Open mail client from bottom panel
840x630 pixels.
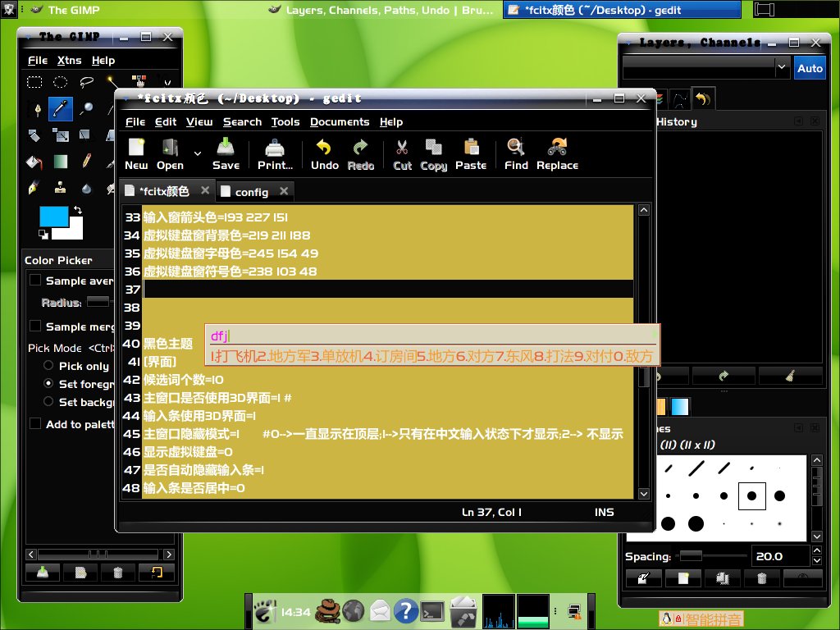click(x=380, y=610)
